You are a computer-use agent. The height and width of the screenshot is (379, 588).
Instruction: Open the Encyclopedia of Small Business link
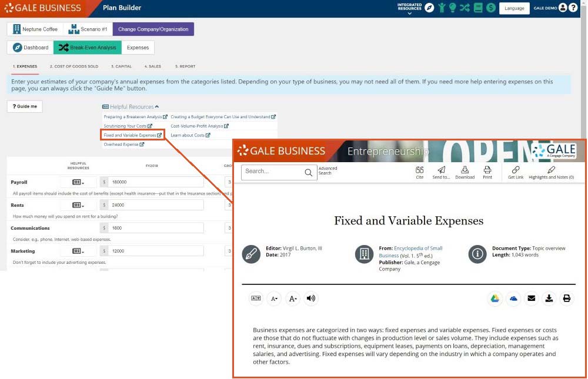(410, 252)
